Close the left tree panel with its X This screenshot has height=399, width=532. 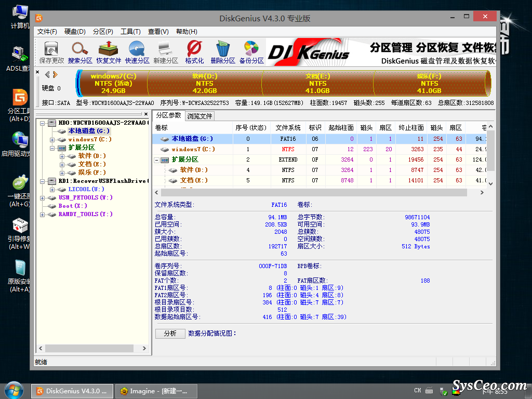click(146, 114)
